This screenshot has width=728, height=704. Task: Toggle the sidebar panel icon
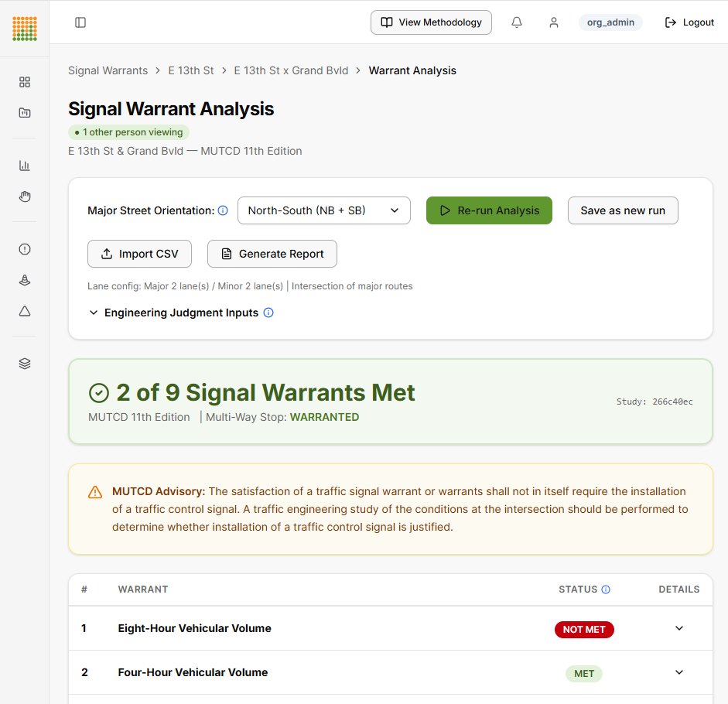coord(80,22)
